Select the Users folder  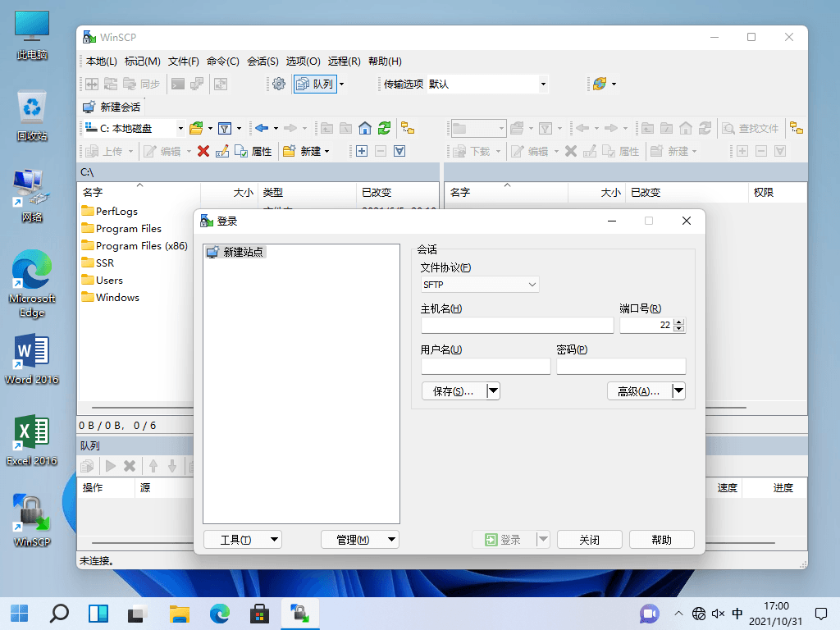pyautogui.click(x=103, y=281)
